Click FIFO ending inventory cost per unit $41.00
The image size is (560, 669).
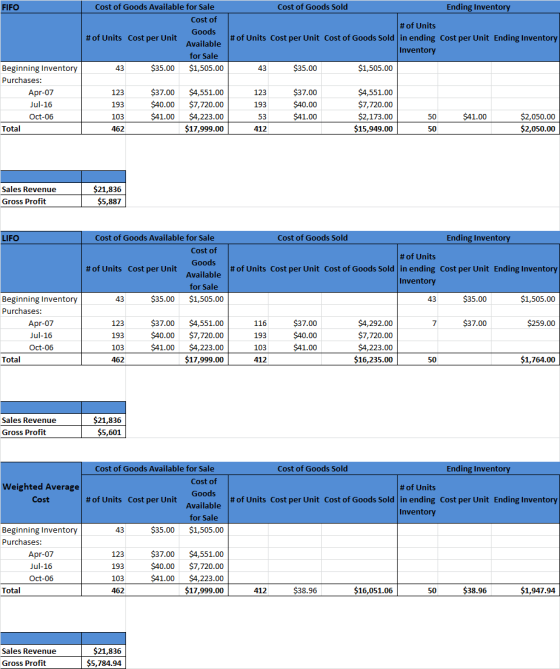(475, 117)
